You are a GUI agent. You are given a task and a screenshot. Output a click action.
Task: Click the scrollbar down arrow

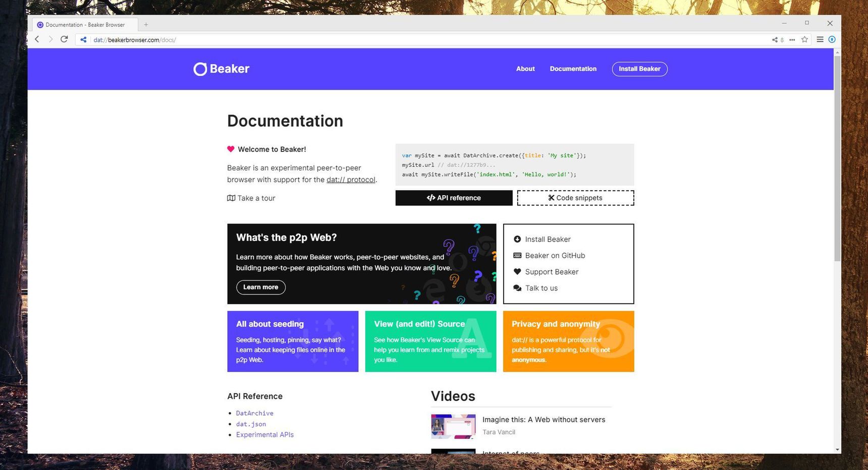click(837, 449)
